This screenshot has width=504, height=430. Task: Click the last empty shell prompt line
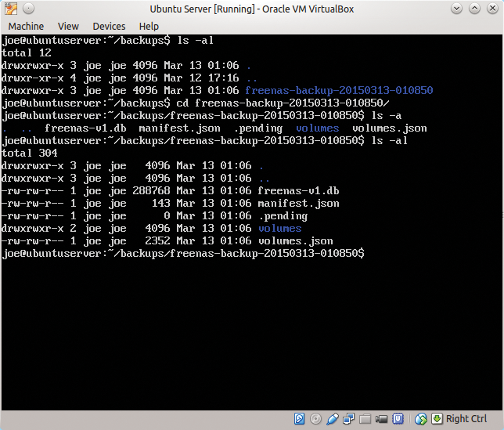[183, 254]
